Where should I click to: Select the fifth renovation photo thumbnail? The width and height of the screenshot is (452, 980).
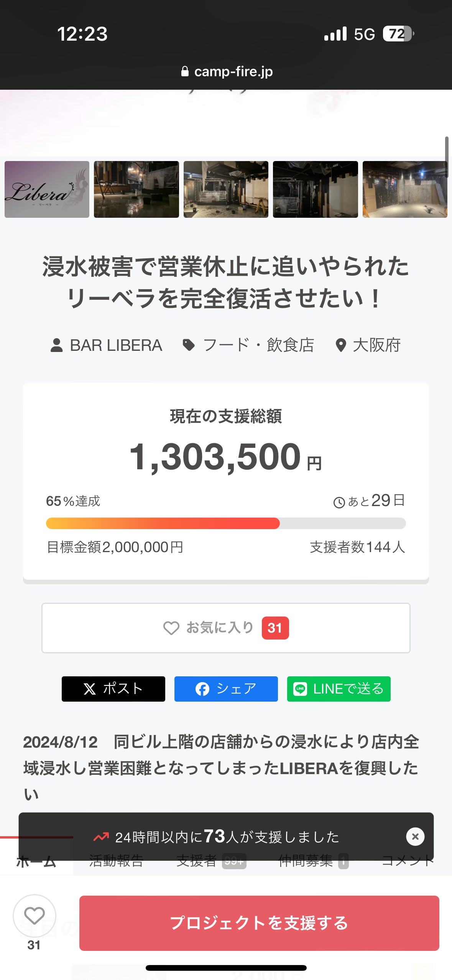tap(404, 189)
